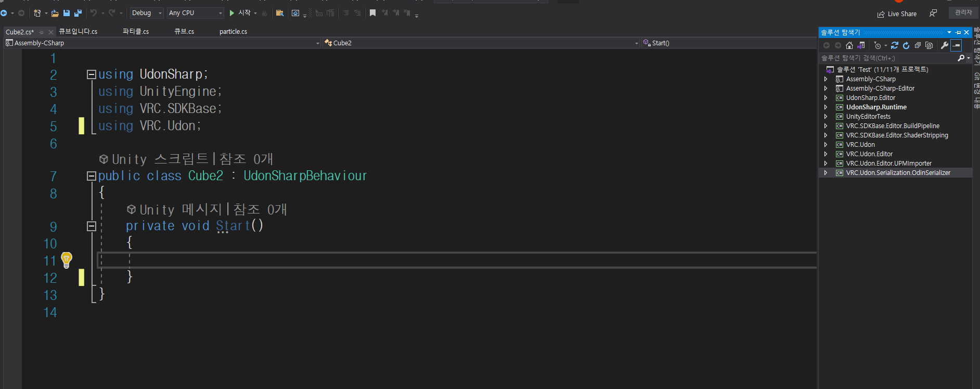Open a file with the folder icon
980x389 pixels.
point(55,13)
